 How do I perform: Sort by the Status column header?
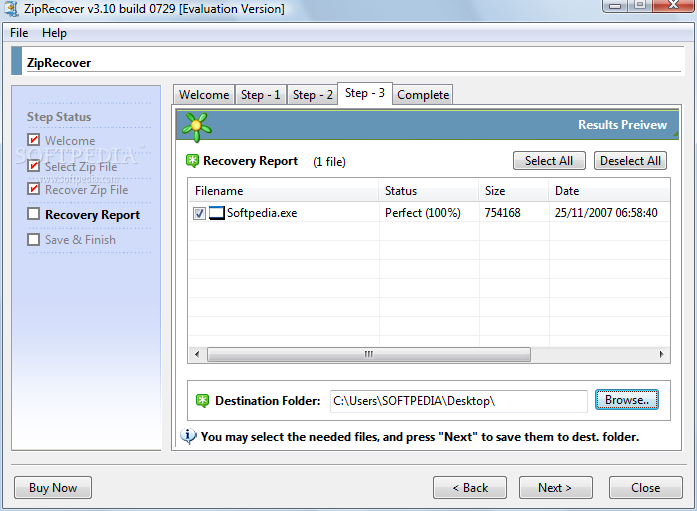click(429, 191)
